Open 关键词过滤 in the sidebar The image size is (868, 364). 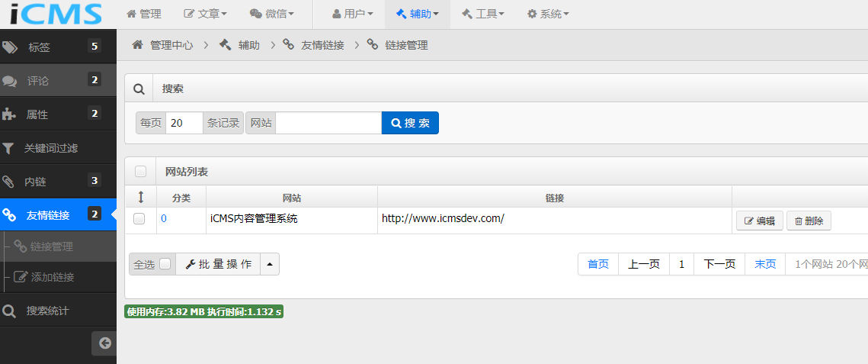(58, 148)
